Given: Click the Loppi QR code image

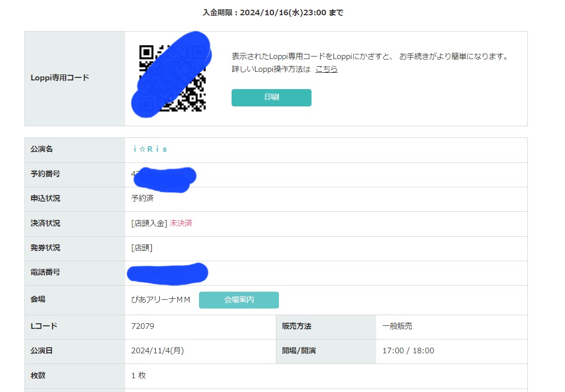Looking at the screenshot, I should 172,78.
